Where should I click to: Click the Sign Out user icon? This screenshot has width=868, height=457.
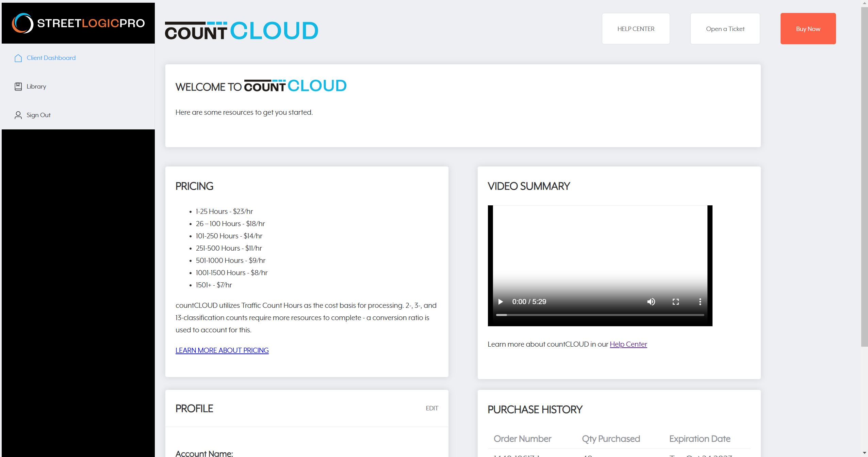point(18,115)
